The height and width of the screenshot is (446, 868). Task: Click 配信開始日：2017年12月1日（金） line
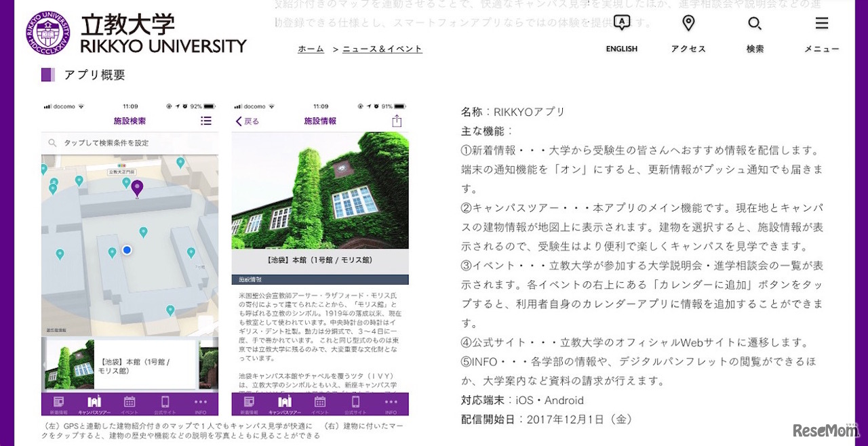coord(547,420)
